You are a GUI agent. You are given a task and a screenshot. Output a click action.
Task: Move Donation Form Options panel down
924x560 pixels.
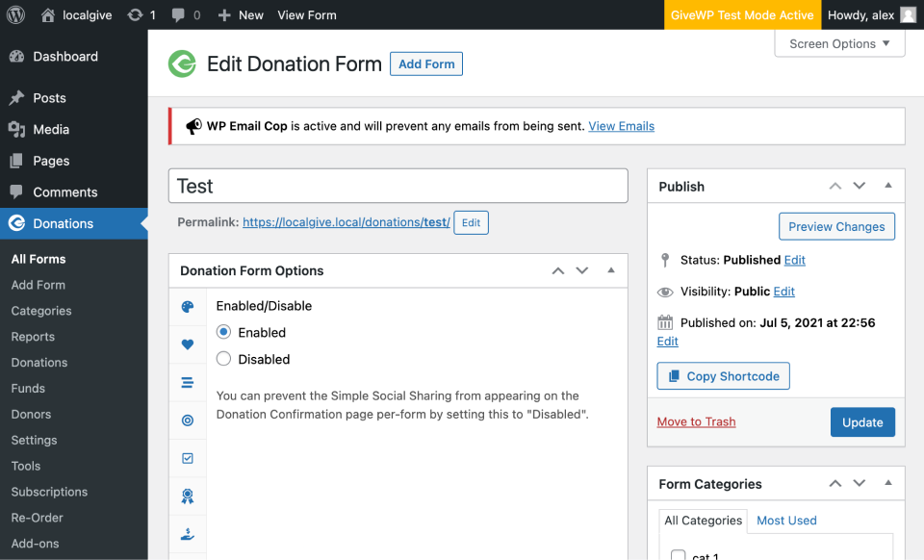(582, 271)
